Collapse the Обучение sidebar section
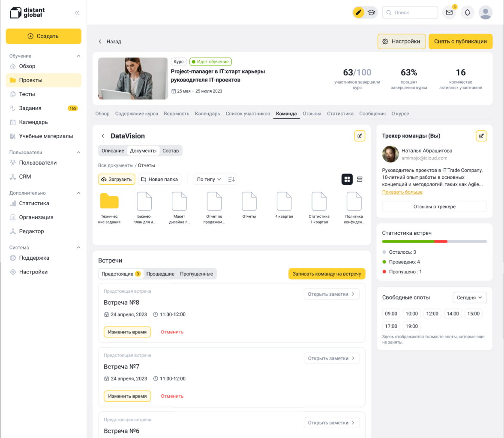Viewport: 504px width, 438px height. [x=78, y=56]
